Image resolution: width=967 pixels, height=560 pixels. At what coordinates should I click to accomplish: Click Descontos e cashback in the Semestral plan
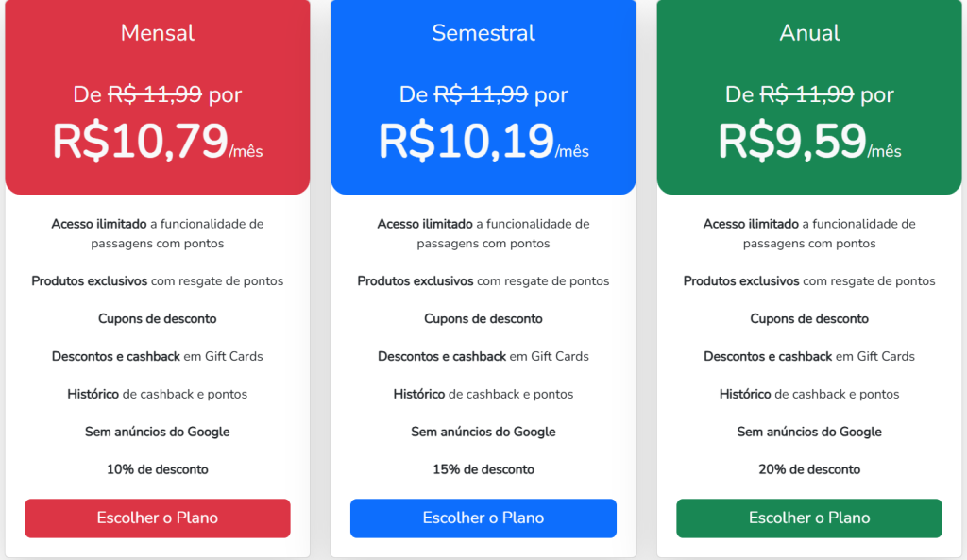coord(442,356)
